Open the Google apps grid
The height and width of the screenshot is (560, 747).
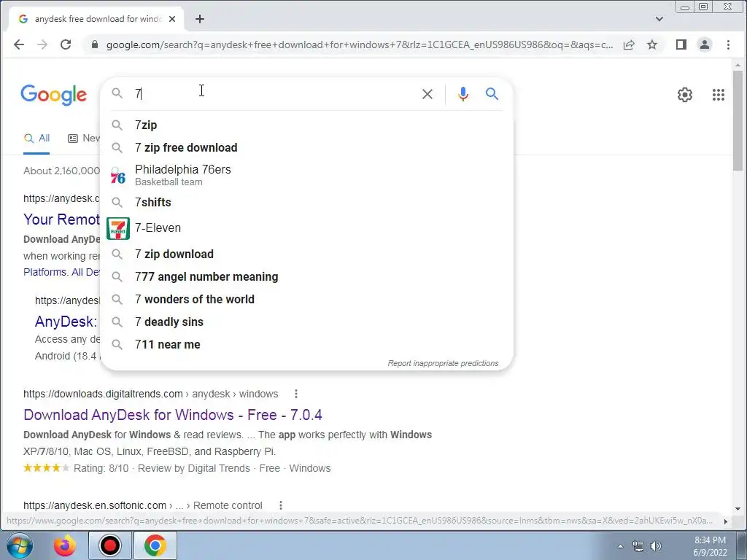click(718, 95)
